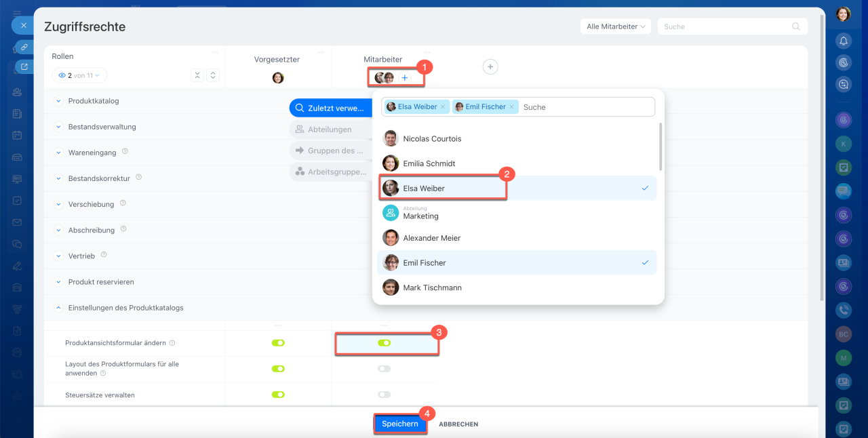Open help tooltip next to Verschiebung
The image size is (868, 438).
coord(123,203)
